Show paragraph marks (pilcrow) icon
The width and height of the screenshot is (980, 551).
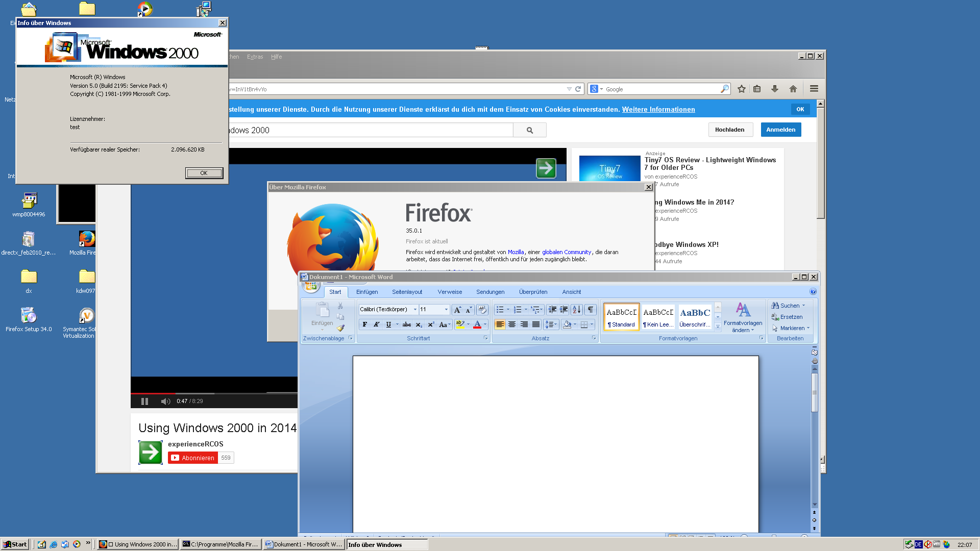point(591,310)
